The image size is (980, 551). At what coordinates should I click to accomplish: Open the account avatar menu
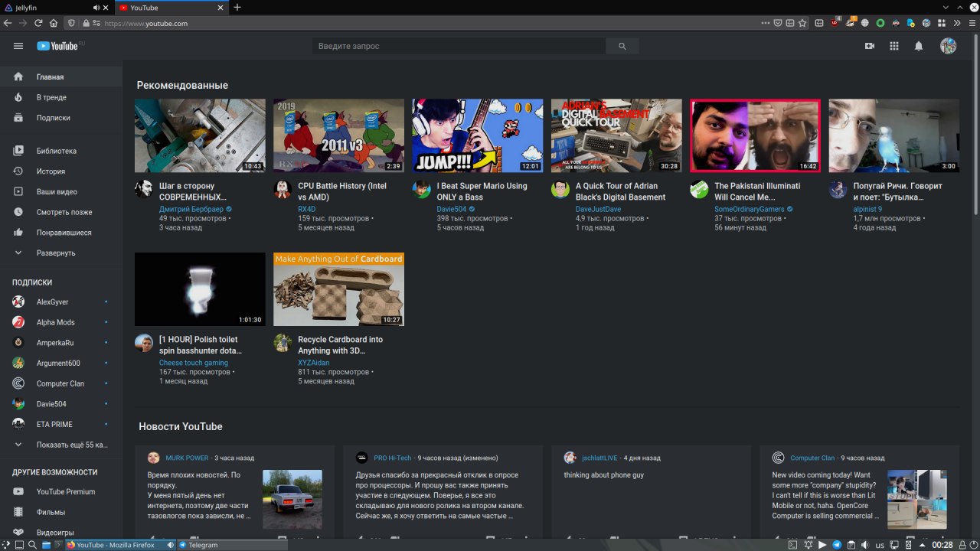point(948,46)
